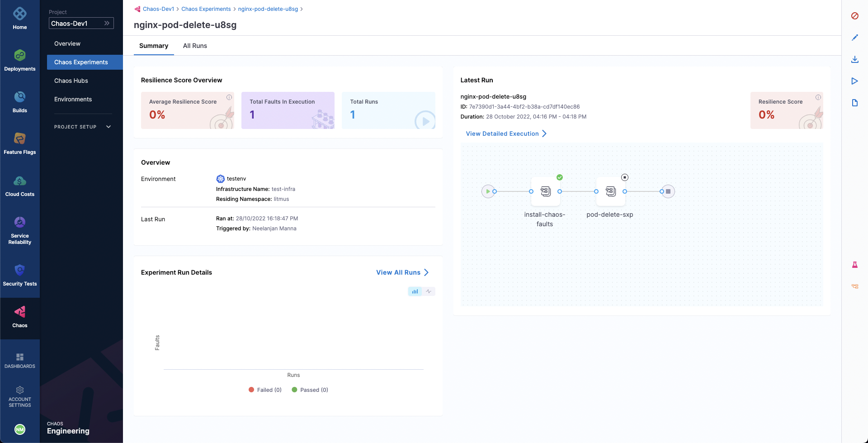The width and height of the screenshot is (868, 443).
Task: Click the stop/disable red circle icon
Action: 854,16
